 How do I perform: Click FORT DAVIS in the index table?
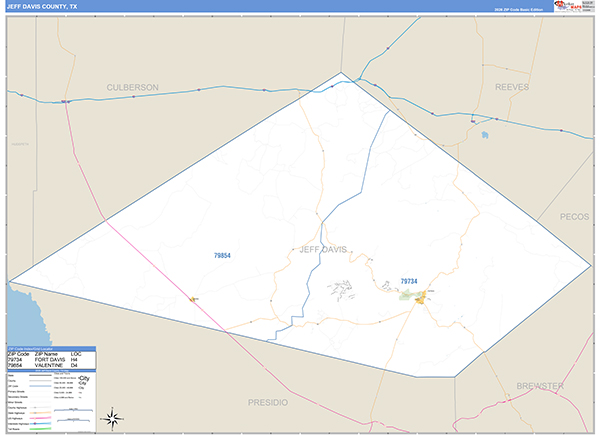[x=50, y=360]
